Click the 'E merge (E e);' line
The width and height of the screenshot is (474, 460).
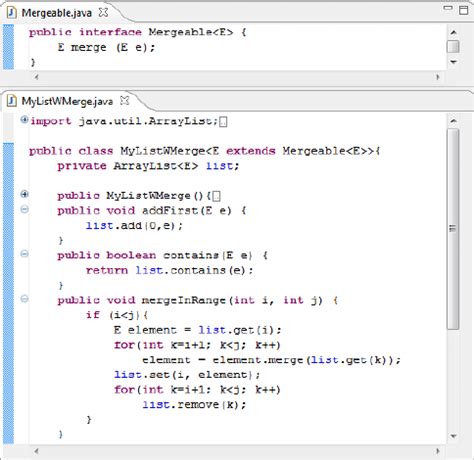[x=106, y=47]
